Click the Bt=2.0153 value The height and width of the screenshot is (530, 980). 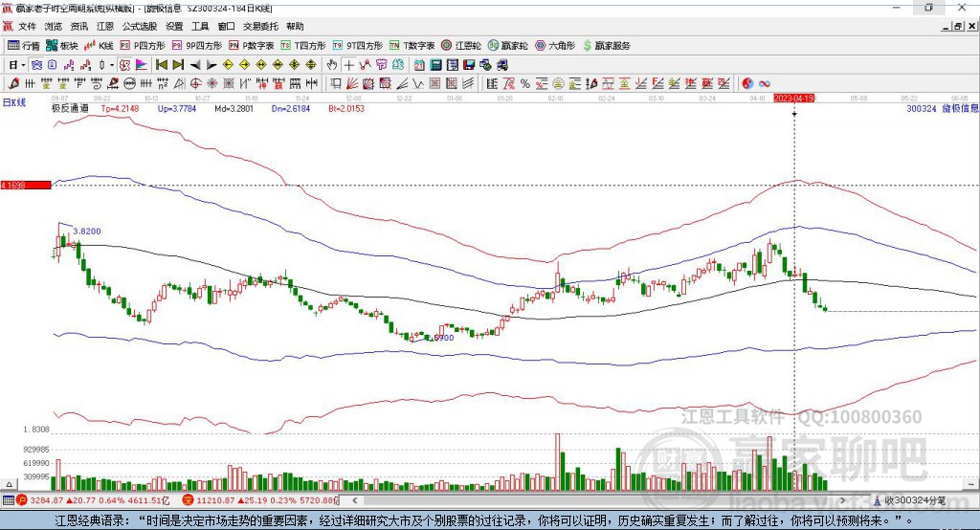click(x=346, y=108)
